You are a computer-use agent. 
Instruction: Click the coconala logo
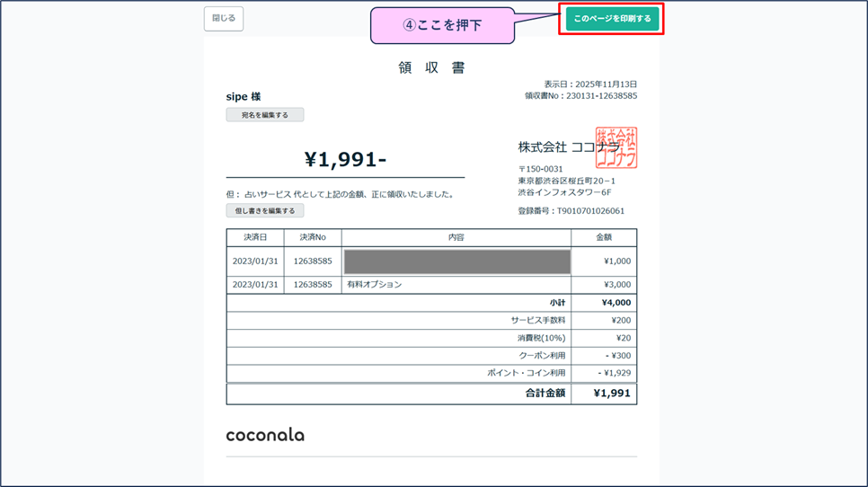pyautogui.click(x=265, y=435)
